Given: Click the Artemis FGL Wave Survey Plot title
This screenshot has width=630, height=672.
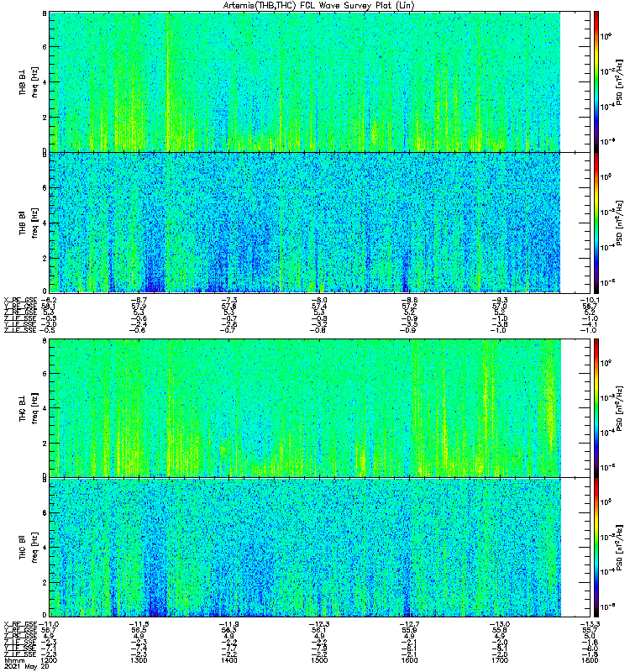Looking at the screenshot, I should click(319, 5).
